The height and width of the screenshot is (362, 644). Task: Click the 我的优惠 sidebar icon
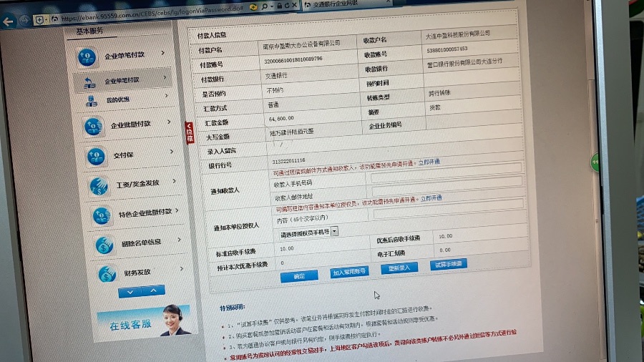point(92,101)
